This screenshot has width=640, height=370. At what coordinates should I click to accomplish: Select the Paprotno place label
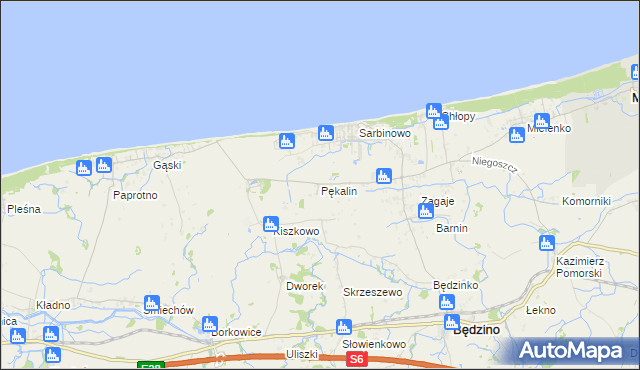tap(135, 195)
